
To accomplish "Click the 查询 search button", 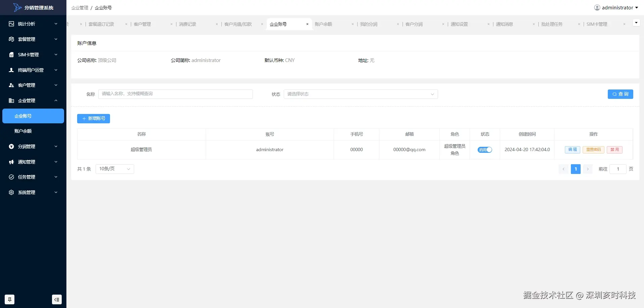I will [x=620, y=94].
